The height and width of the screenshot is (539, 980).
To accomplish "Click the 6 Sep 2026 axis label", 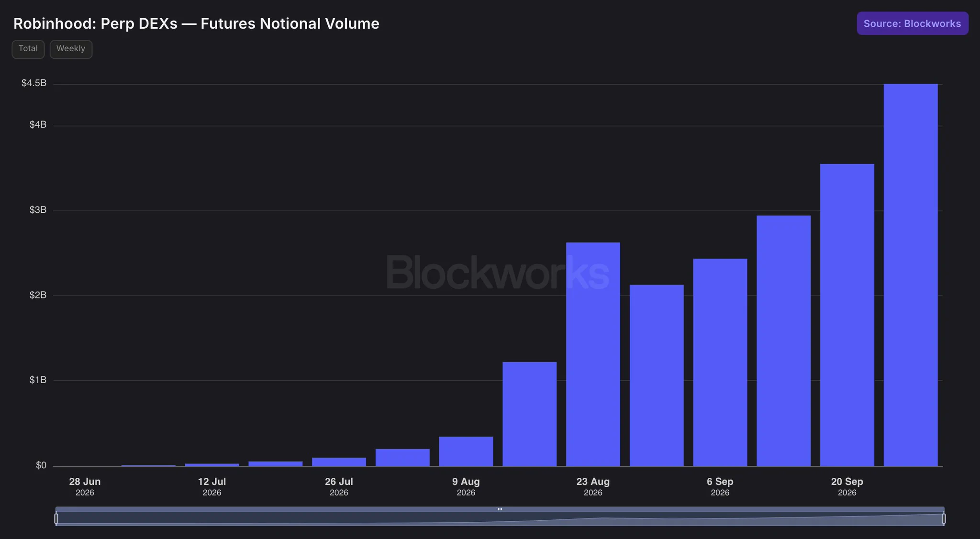I will pyautogui.click(x=720, y=487).
